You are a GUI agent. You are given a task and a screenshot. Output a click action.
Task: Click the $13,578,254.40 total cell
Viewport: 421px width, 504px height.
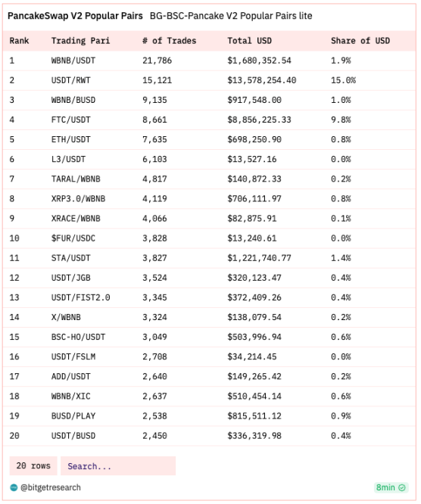click(262, 80)
